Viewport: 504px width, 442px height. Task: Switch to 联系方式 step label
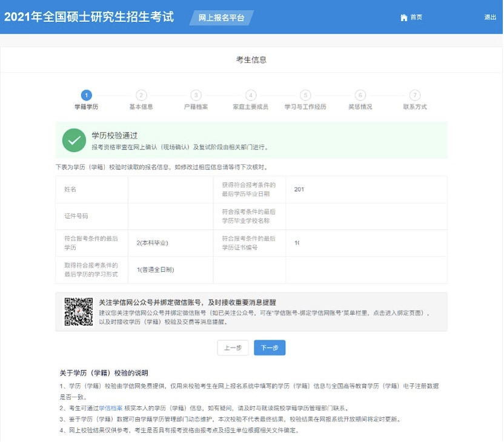pos(415,107)
